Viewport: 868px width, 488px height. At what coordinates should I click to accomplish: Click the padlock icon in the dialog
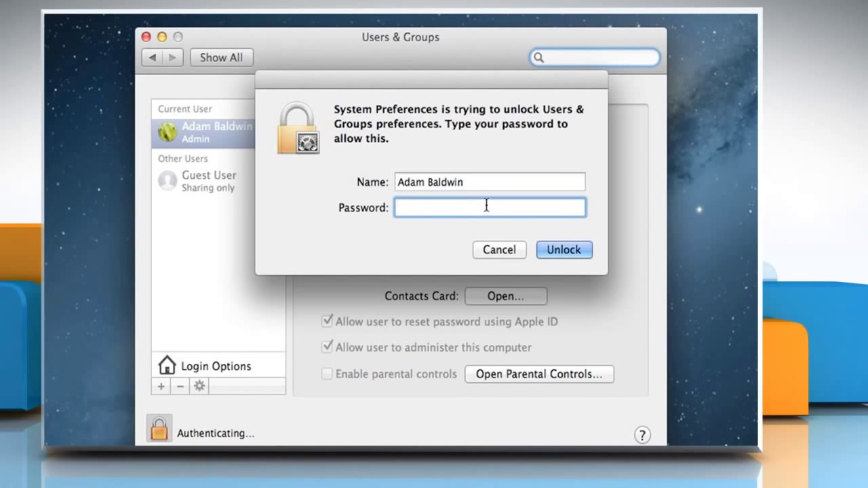[x=298, y=128]
